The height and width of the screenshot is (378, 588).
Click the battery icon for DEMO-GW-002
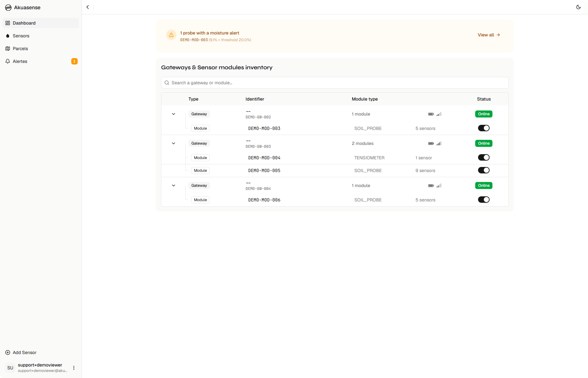431,114
